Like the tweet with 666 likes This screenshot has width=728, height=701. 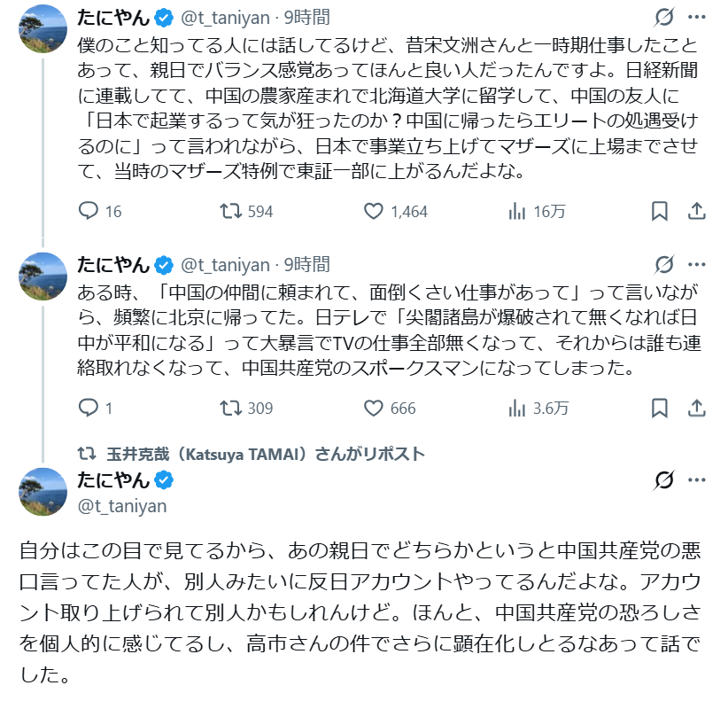(373, 408)
